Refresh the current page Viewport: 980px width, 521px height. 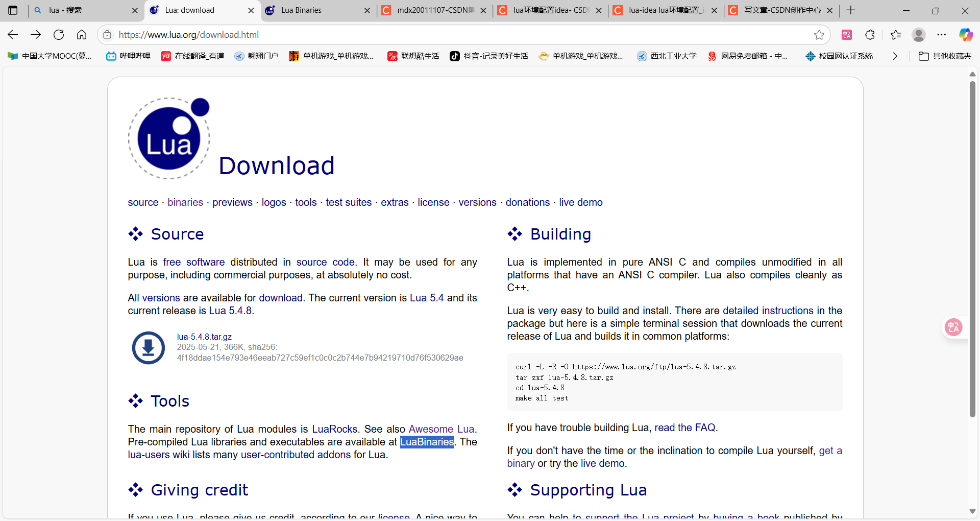coord(59,34)
